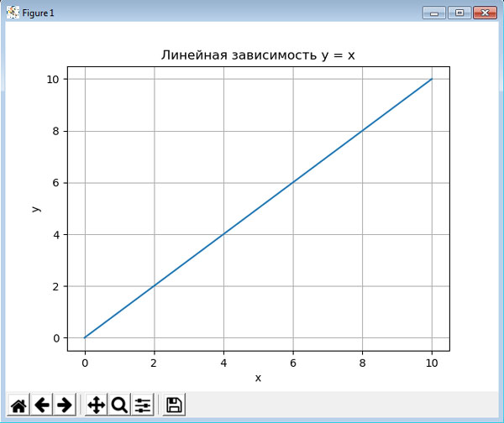Image resolution: width=504 pixels, height=423 pixels.
Task: Maximize the Figure 1 window
Action: (x=459, y=13)
